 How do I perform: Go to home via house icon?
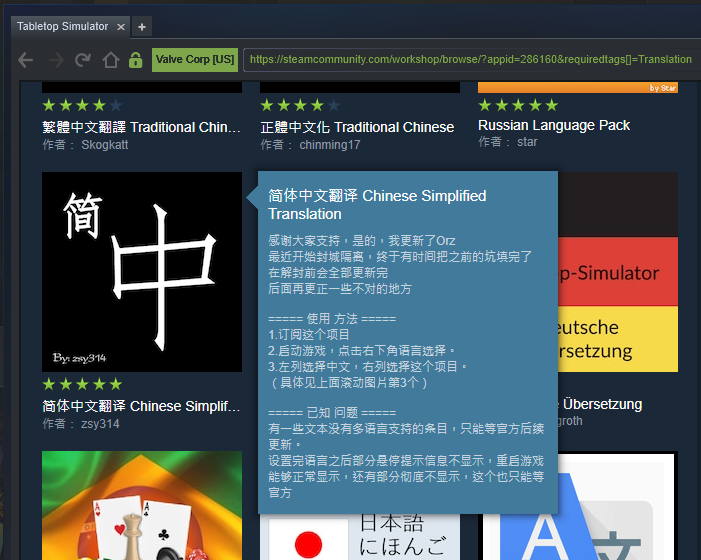(x=110, y=60)
